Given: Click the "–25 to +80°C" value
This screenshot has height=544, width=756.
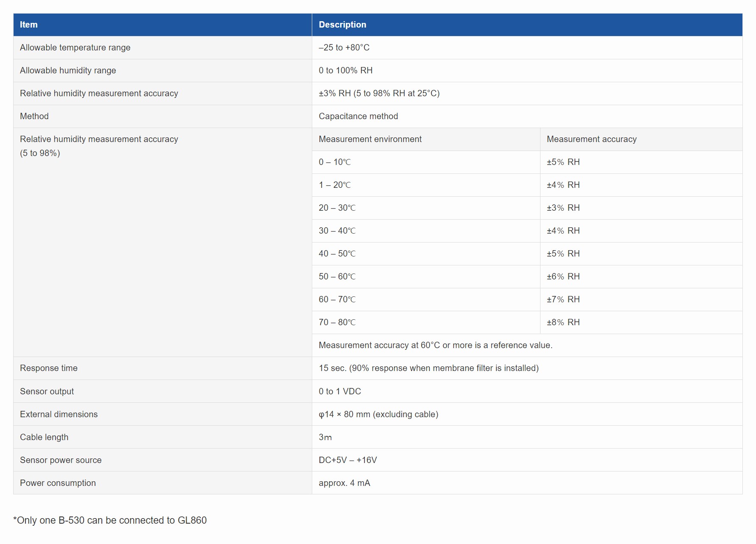Looking at the screenshot, I should [x=344, y=47].
